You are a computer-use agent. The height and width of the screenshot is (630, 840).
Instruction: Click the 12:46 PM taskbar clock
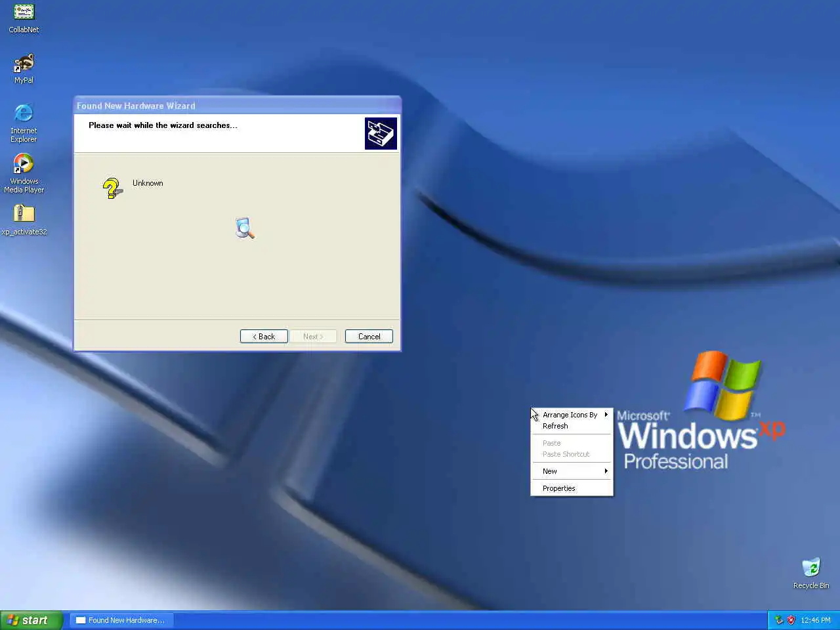pyautogui.click(x=816, y=620)
